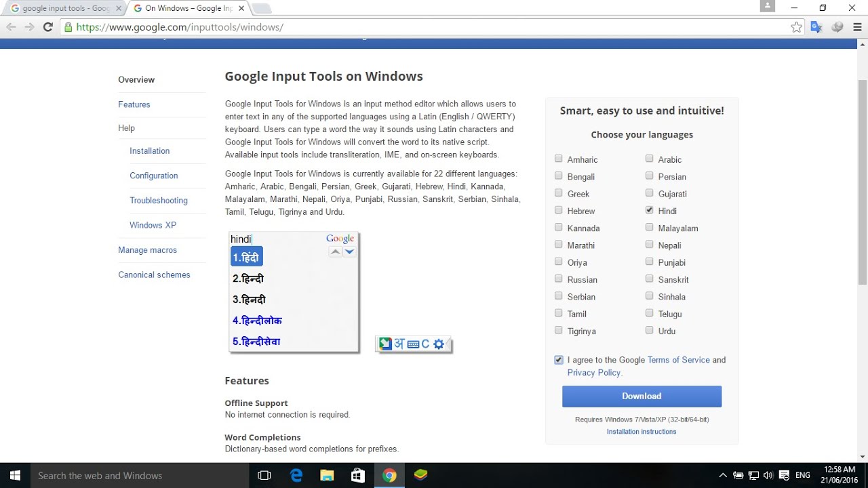
Task: Close the 'google input tools' tab
Action: (x=118, y=9)
